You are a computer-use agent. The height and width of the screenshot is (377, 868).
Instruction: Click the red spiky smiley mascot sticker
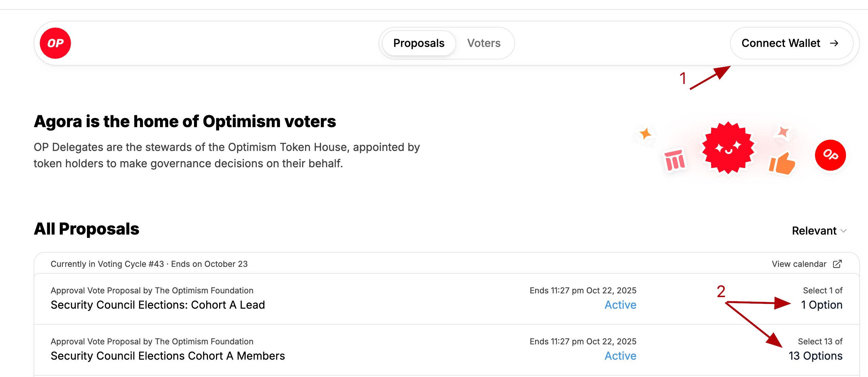point(728,149)
